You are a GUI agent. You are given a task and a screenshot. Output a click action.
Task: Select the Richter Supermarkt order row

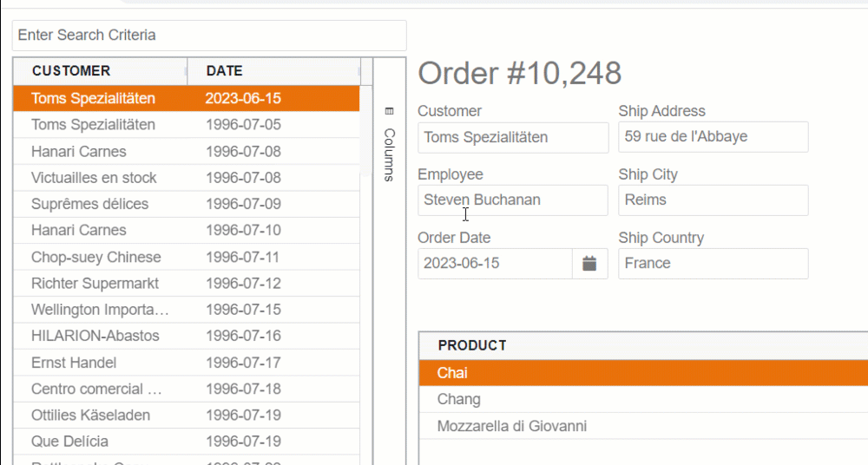187,283
